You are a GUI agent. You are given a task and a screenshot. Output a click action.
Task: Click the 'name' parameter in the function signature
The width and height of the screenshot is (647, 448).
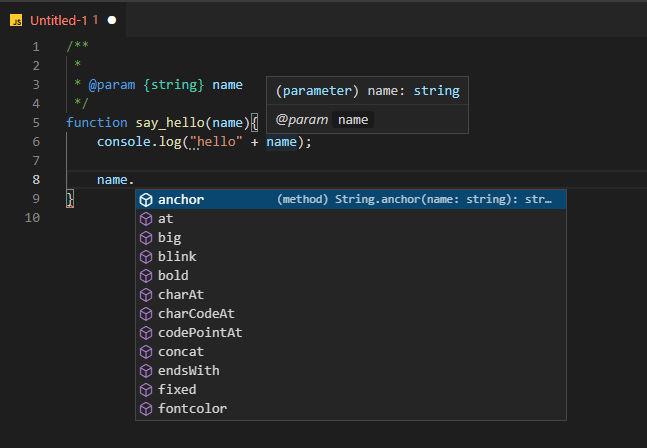[x=227, y=123]
